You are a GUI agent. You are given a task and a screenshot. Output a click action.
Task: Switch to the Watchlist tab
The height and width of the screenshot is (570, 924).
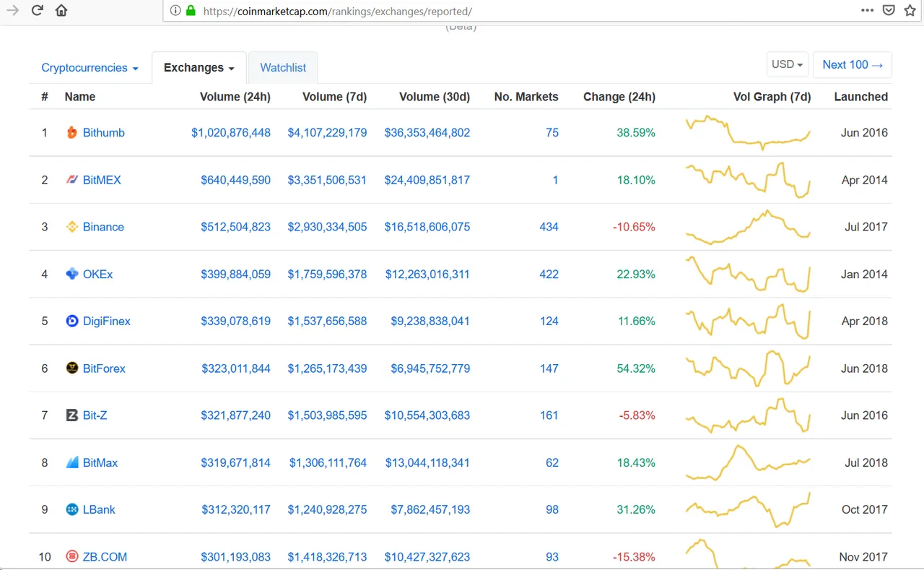pyautogui.click(x=283, y=68)
